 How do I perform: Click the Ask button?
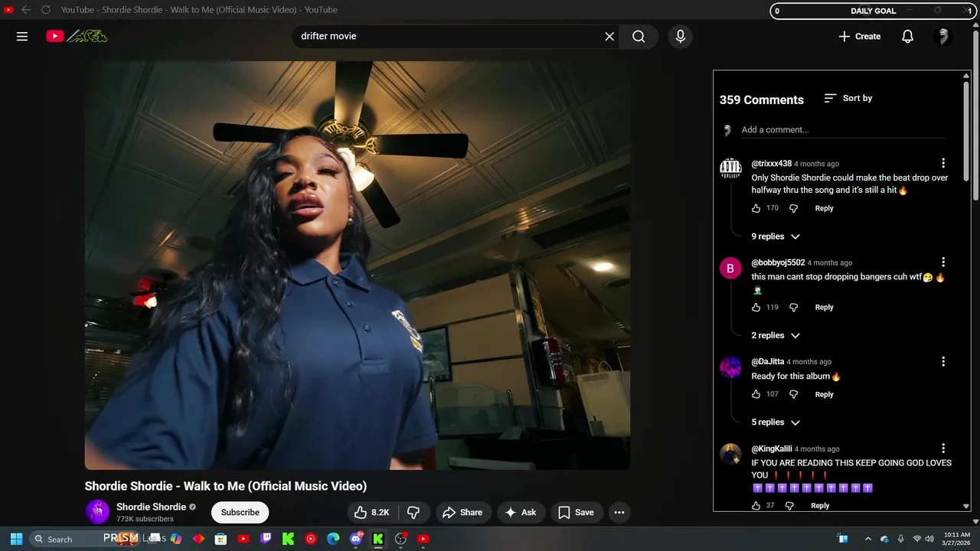521,513
